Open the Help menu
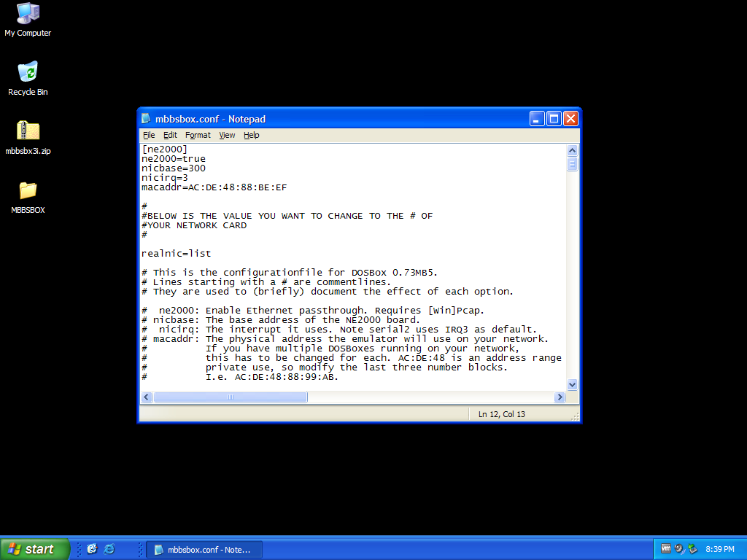Viewport: 747px width, 560px height. click(251, 135)
